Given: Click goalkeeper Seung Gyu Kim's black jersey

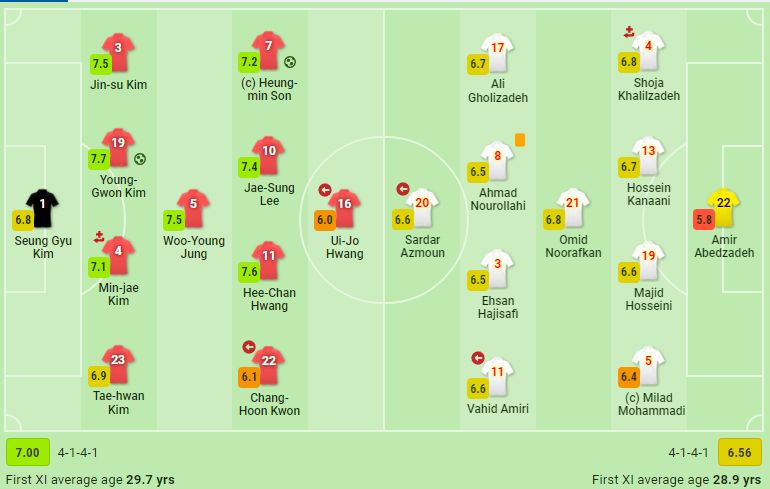Looking at the screenshot, I should coord(43,205).
